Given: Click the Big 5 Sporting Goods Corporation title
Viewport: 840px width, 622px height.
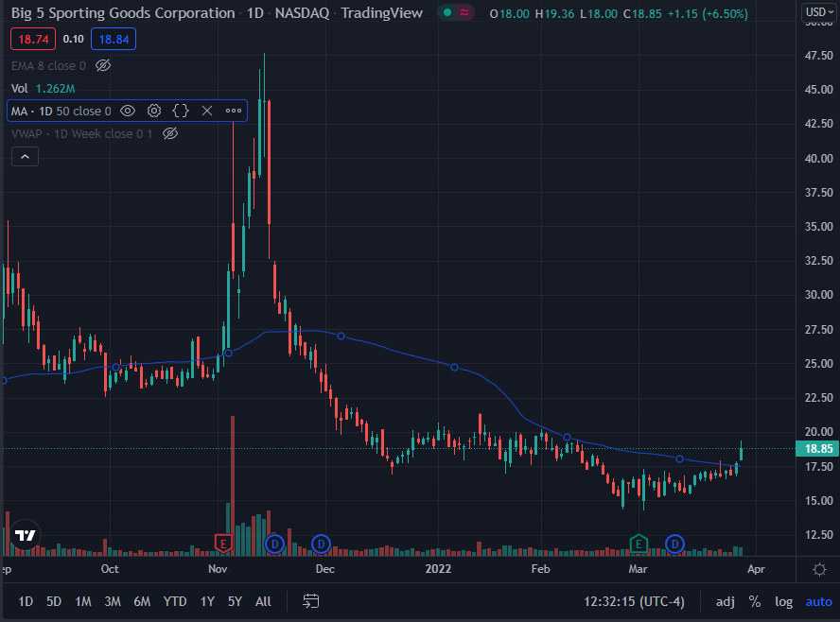Looking at the screenshot, I should (x=123, y=13).
